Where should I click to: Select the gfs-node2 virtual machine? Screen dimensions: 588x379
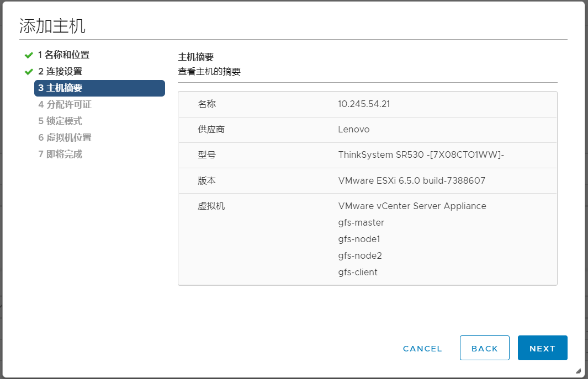359,255
